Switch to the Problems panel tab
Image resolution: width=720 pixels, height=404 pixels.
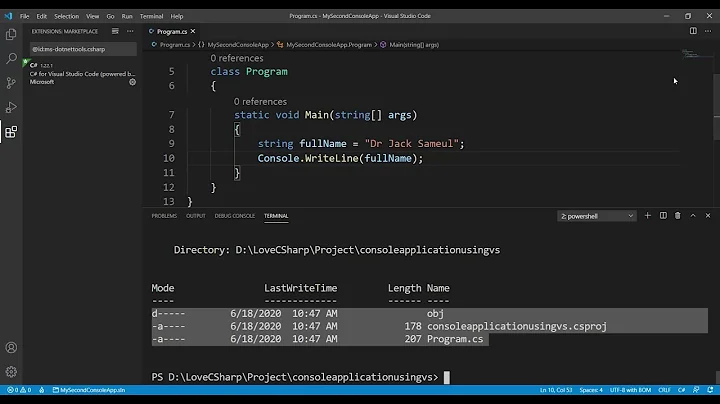[164, 216]
